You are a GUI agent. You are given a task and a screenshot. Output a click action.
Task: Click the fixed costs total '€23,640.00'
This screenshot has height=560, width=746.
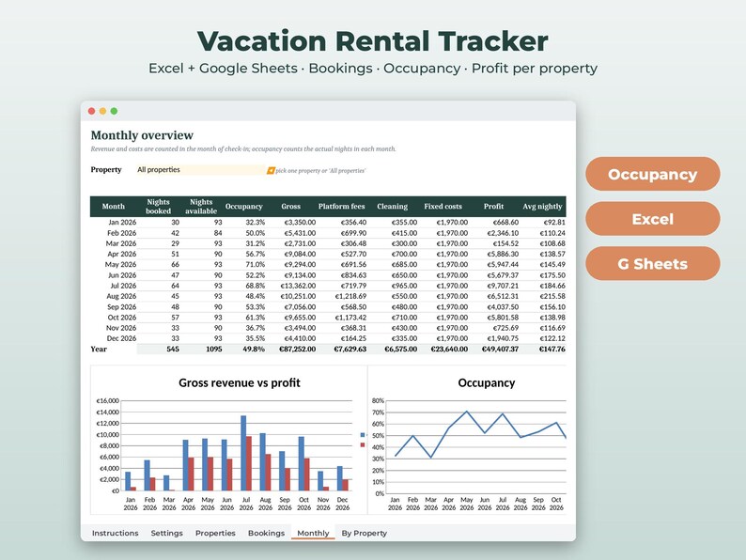[x=449, y=350]
